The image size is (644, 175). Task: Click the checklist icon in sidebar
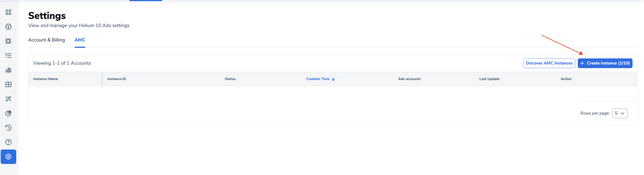coord(8,55)
